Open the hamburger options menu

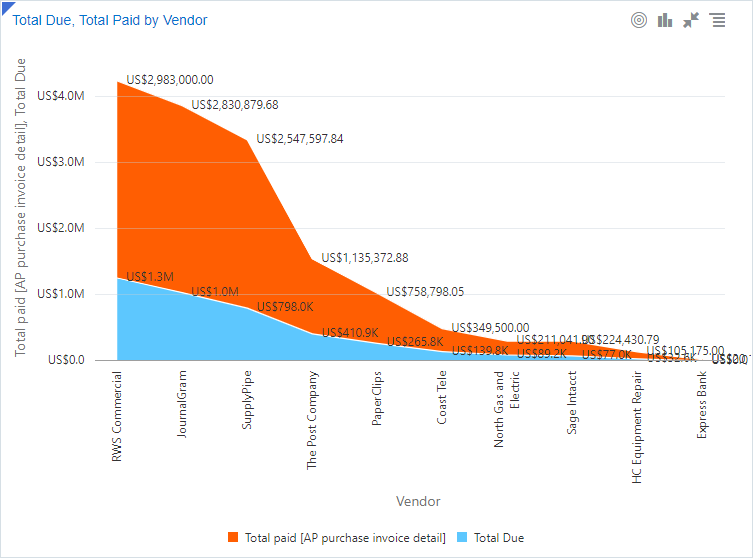pyautogui.click(x=717, y=20)
